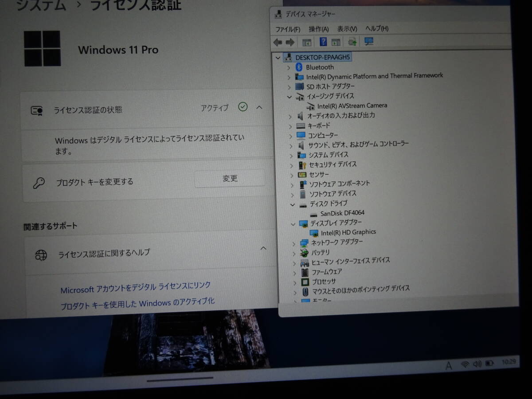Image resolution: width=532 pixels, height=399 pixels.
Task: Collapse the ライセンス認証に関するヘルプ section chevron
Action: coord(263,248)
